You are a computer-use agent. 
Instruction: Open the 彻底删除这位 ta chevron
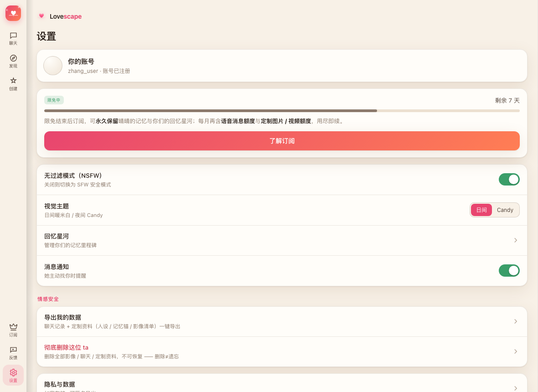(515, 351)
